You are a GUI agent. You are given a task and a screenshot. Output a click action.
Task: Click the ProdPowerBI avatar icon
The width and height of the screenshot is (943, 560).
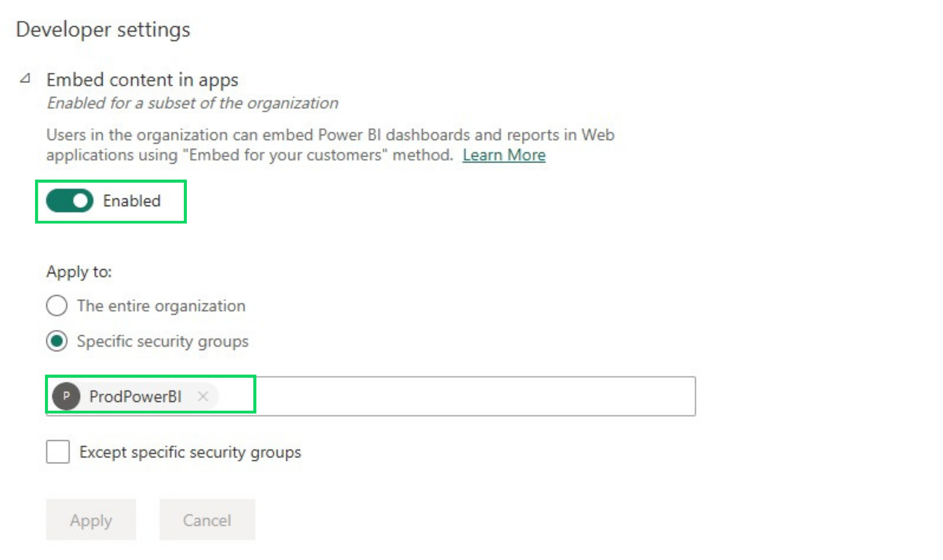coord(66,396)
